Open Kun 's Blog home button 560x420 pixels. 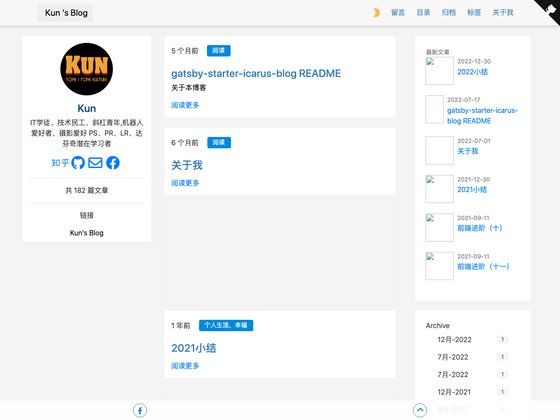point(66,13)
